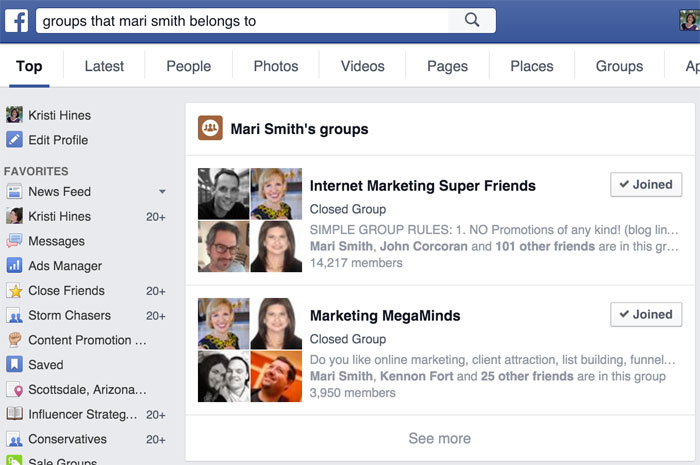
Task: Click Mari Smith link in Marketing MegaMinds
Action: [341, 376]
